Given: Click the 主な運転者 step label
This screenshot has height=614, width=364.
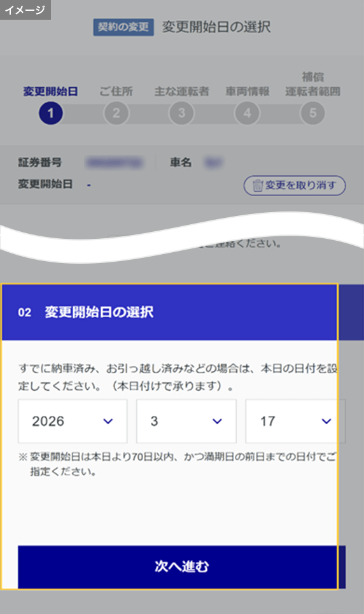Looking at the screenshot, I should tap(181, 91).
